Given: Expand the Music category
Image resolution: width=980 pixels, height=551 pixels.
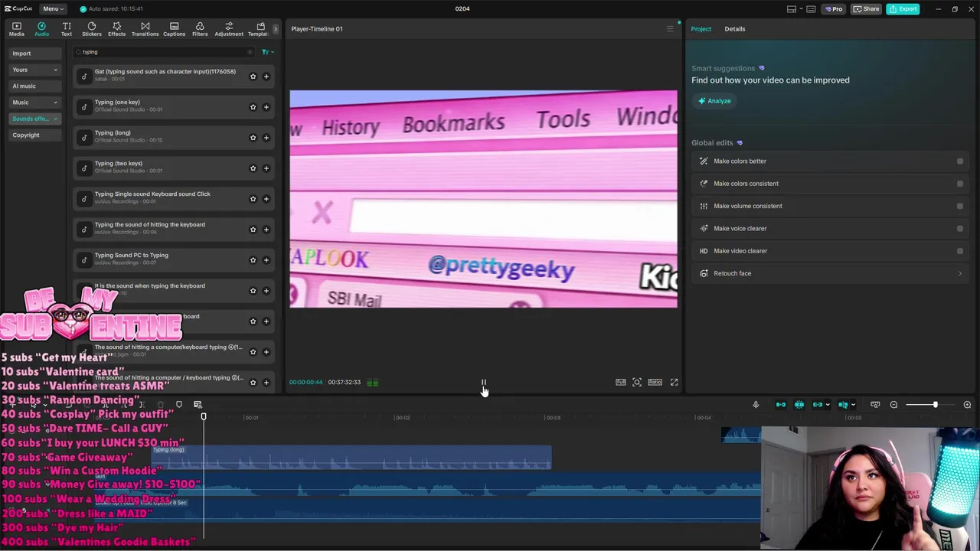Looking at the screenshot, I should 55,103.
